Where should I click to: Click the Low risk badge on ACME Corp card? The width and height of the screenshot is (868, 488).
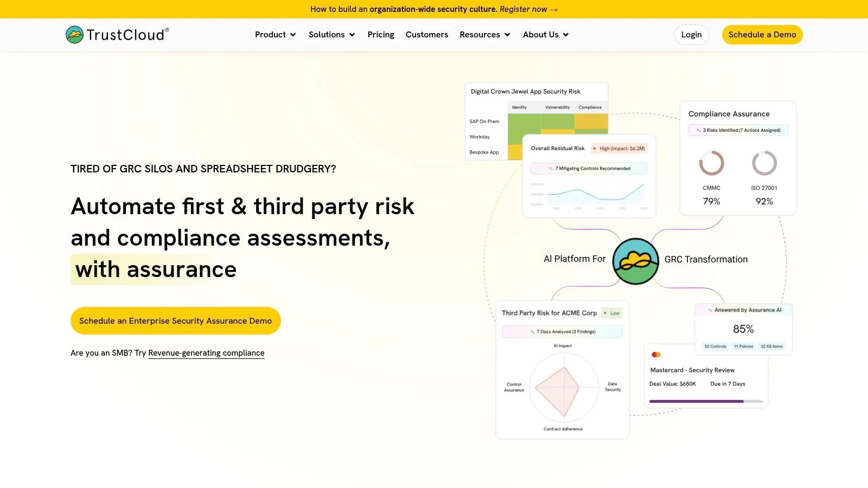tap(612, 313)
